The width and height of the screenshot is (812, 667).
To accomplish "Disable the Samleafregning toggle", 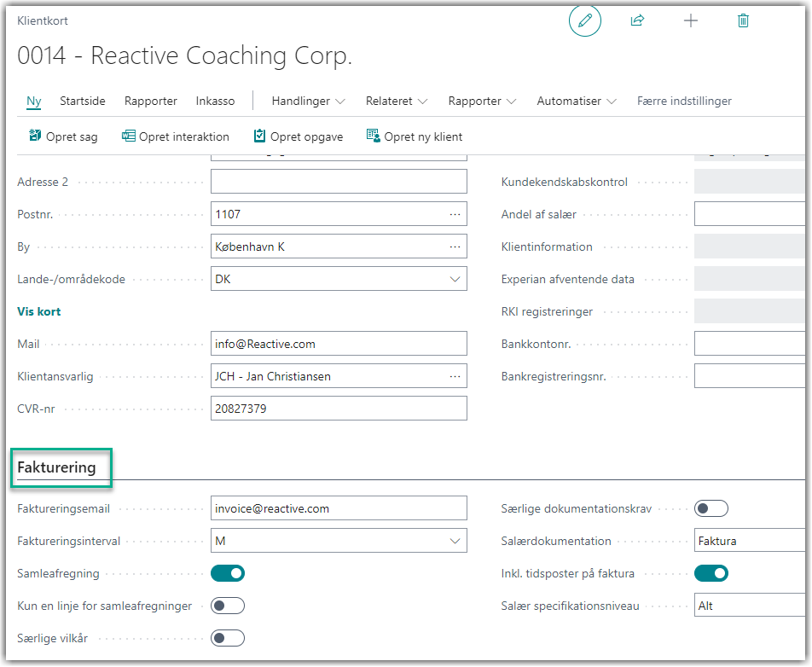I will coord(228,573).
